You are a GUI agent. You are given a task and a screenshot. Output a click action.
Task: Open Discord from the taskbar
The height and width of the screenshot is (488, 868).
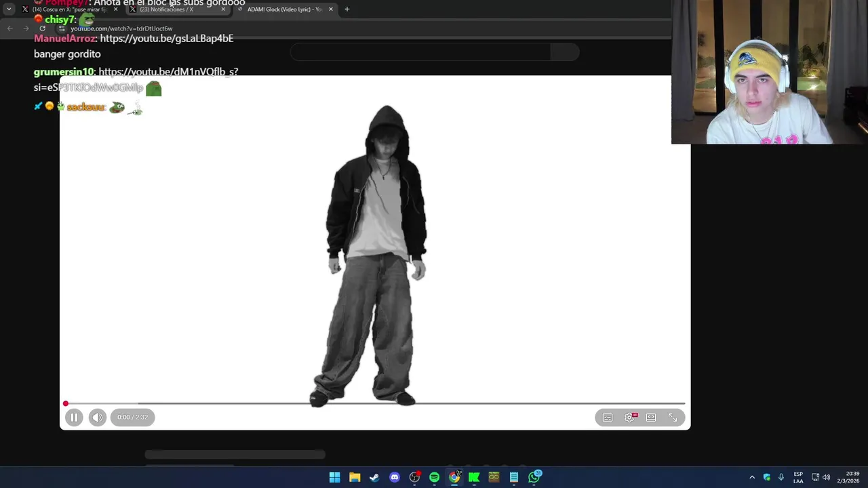pos(395,477)
